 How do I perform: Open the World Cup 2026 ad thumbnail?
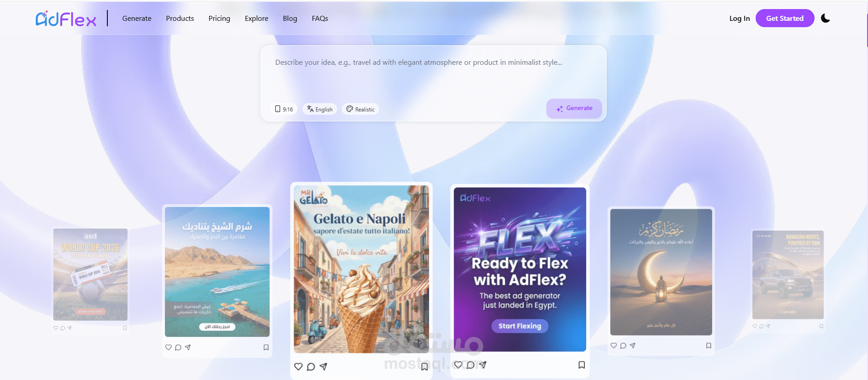tap(90, 274)
